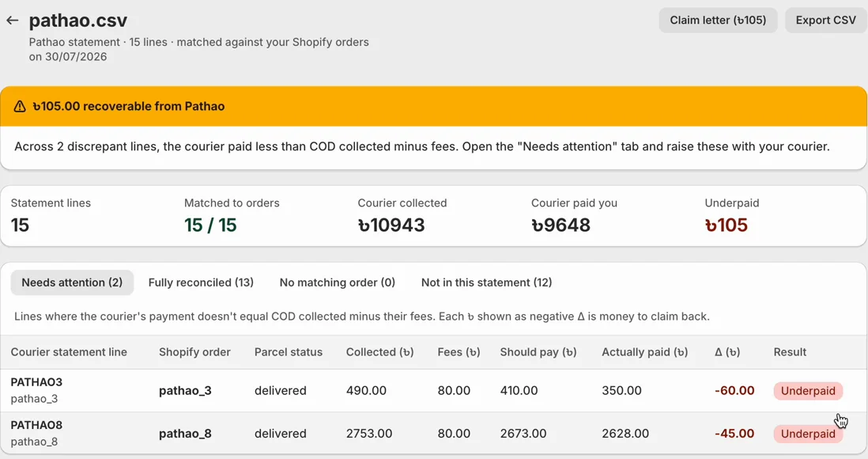Image resolution: width=868 pixels, height=459 pixels.
Task: Click the warning triangle icon in banner
Action: tap(20, 106)
